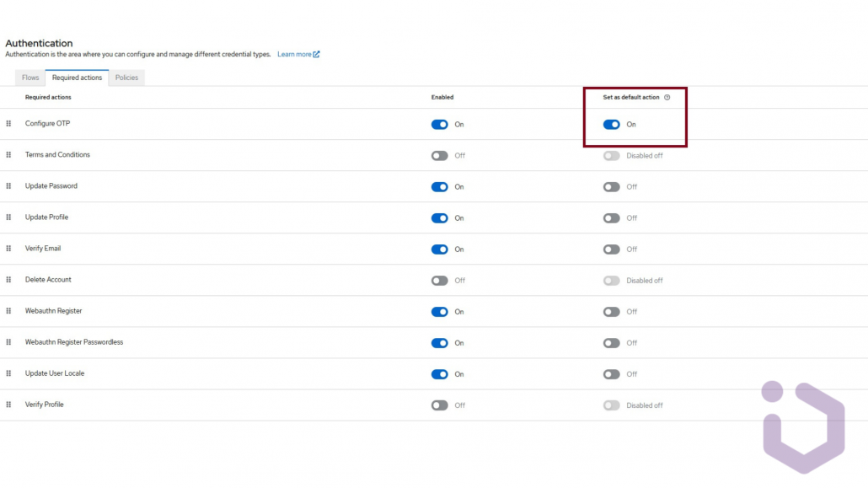The image size is (868, 488).
Task: Set Verify Email as default action
Action: coord(611,249)
